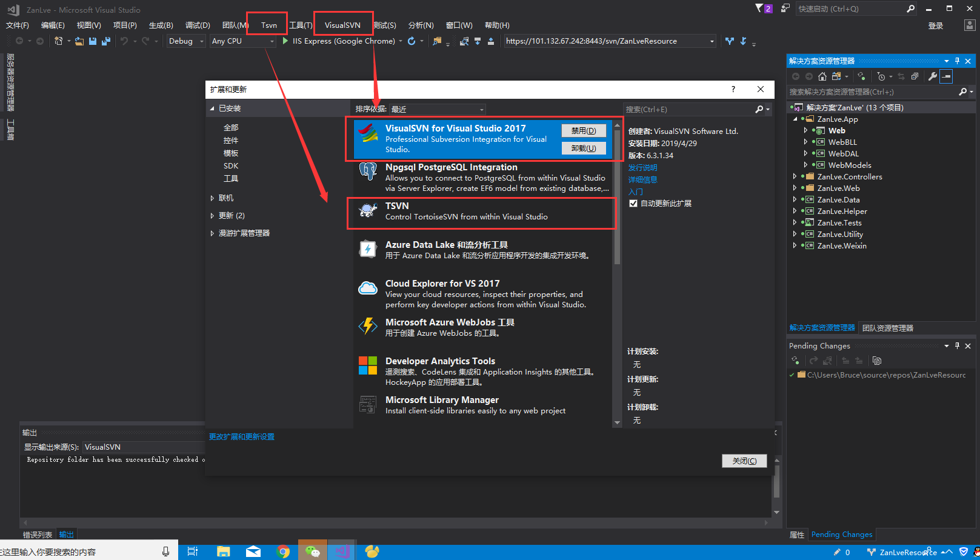
Task: Click the Home icon in Solution Explorer
Action: [x=822, y=76]
